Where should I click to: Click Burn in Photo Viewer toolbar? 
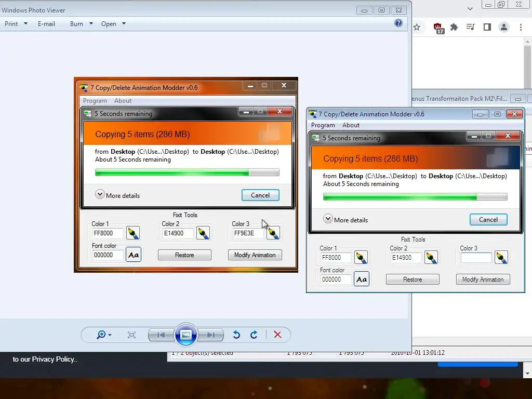(76, 24)
